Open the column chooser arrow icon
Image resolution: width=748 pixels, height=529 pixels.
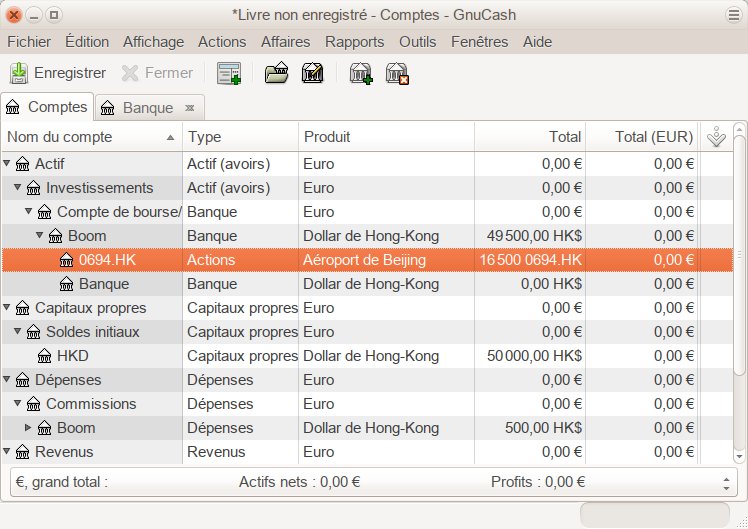(x=716, y=138)
